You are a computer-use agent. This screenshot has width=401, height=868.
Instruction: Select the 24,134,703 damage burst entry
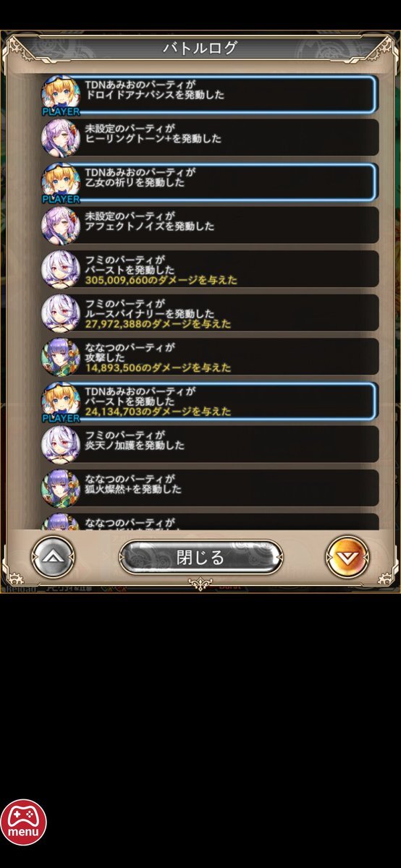pyautogui.click(x=210, y=401)
